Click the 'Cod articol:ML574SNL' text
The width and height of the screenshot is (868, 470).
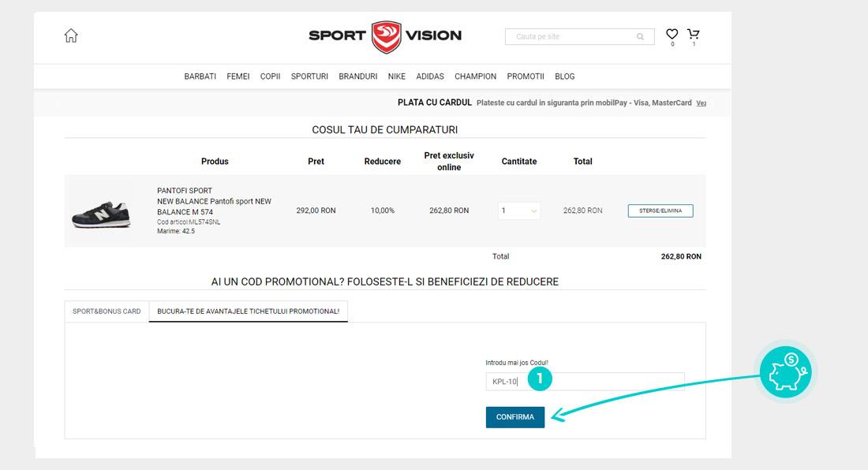[x=189, y=222]
